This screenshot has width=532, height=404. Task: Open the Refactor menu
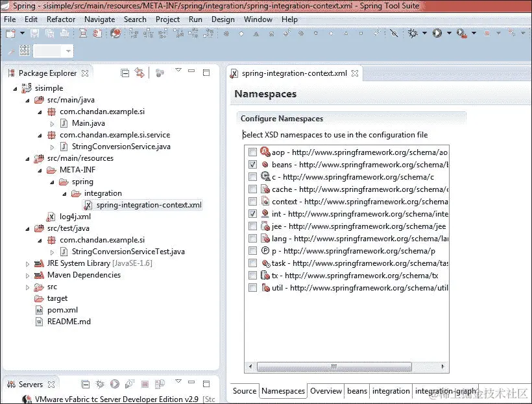coord(61,19)
